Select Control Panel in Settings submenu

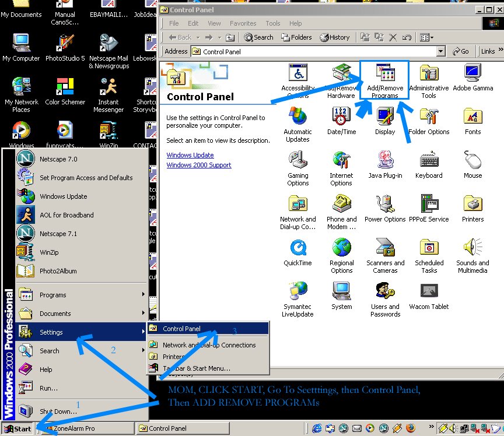[208, 329]
